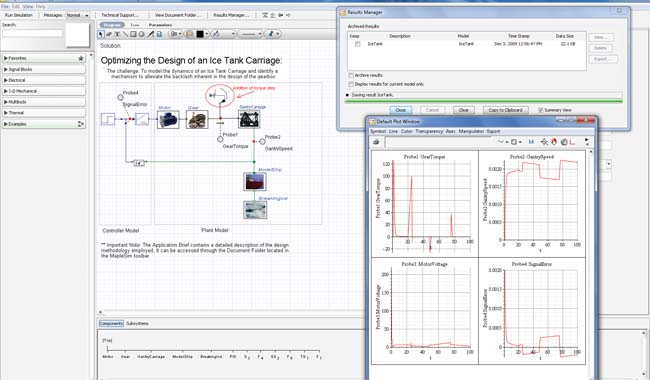Open Transparency menu in plot window
Image resolution: width=650 pixels, height=380 pixels.
coord(429,131)
